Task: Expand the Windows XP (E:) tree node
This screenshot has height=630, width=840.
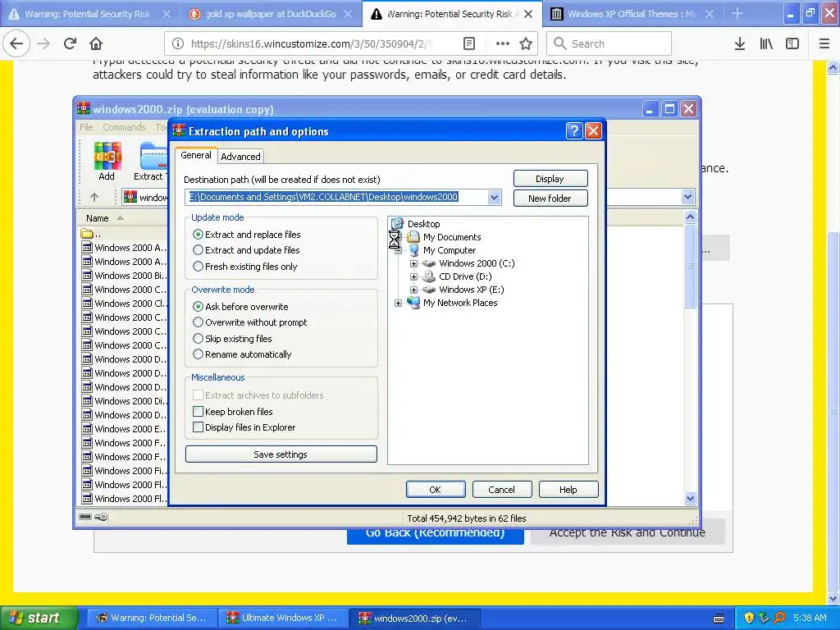Action: click(413, 290)
